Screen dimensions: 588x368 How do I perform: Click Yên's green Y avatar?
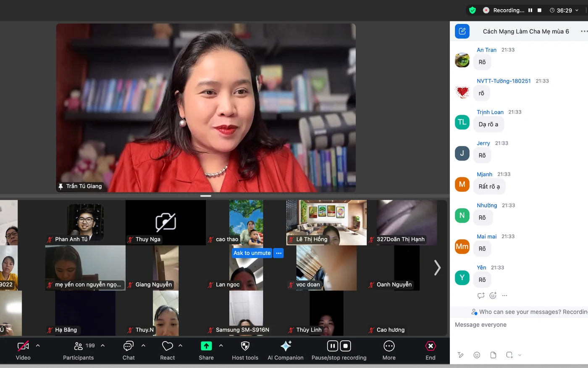point(462,278)
